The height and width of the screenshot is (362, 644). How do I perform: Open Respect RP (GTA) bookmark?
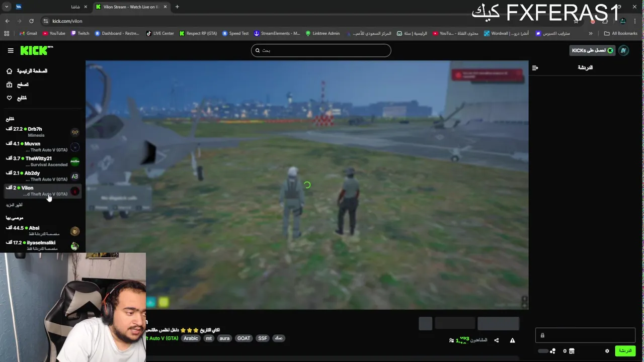(198, 34)
